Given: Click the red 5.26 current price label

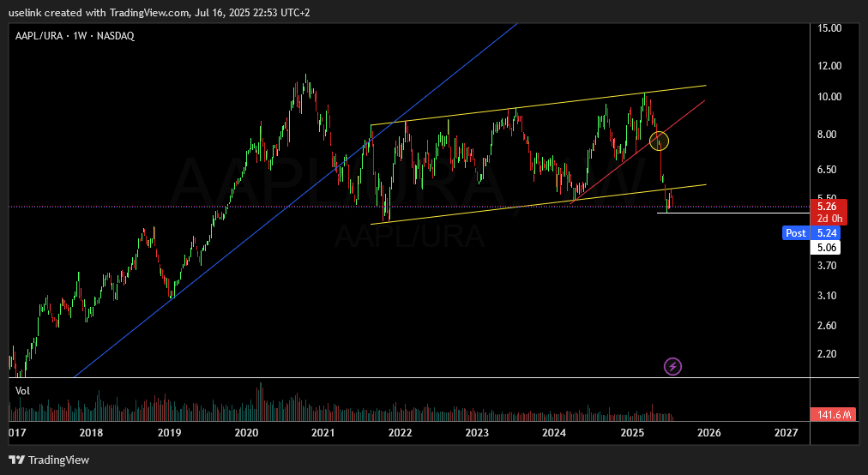Looking at the screenshot, I should coord(827,207).
